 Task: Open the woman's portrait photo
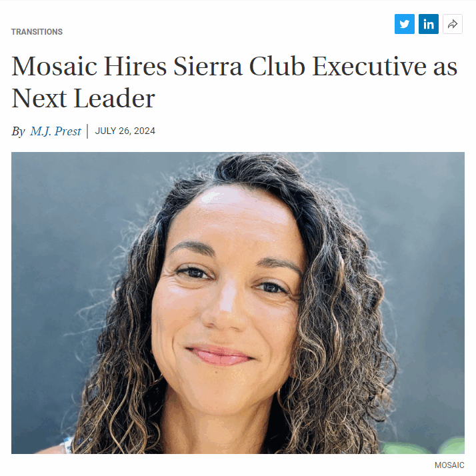238,303
